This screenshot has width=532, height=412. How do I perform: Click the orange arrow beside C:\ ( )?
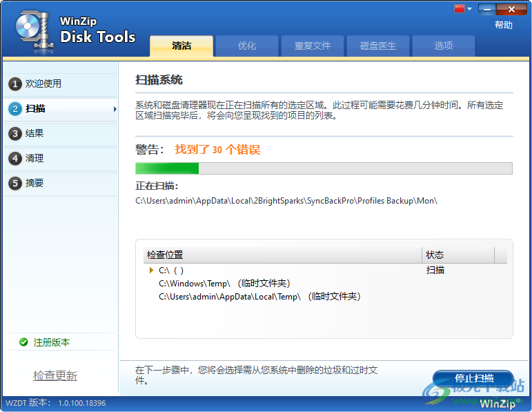click(151, 270)
